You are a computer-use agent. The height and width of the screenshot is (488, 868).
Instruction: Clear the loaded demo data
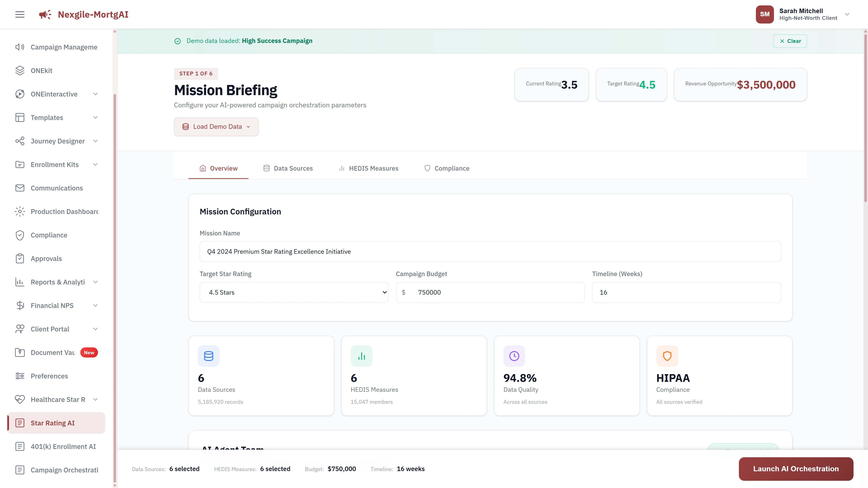point(790,41)
